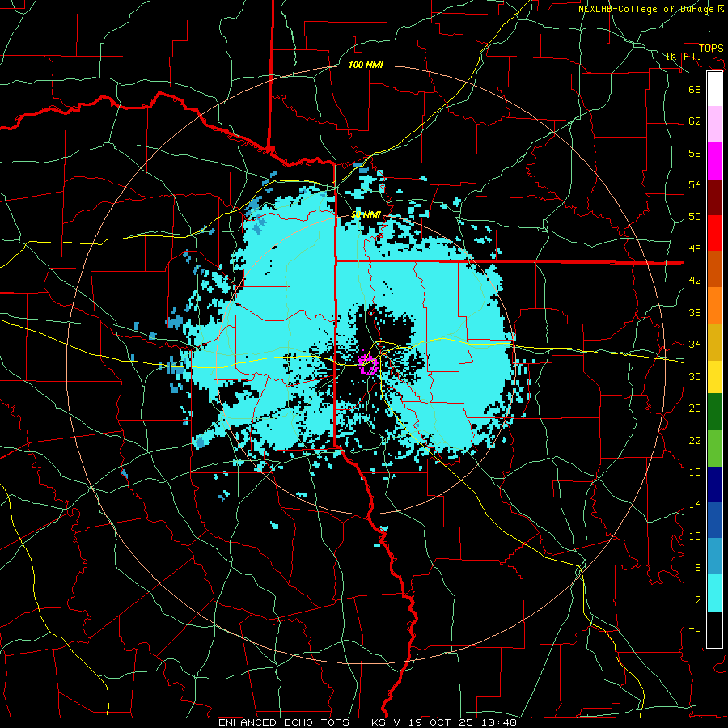The image size is (728, 728).
Task: Pick the gold legend swatch
Action: click(714, 342)
